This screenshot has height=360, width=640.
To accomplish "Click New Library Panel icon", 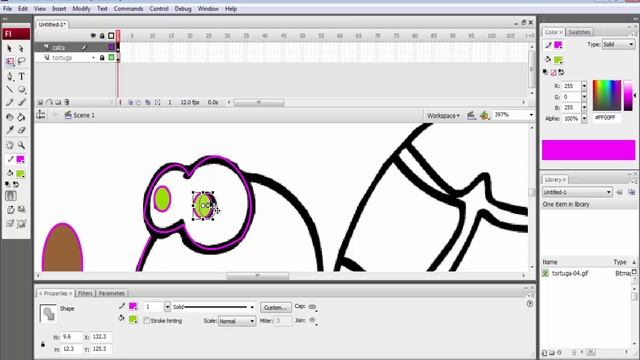I will 632,192.
